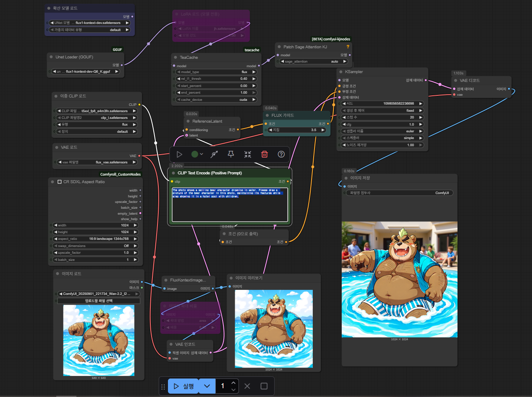Decrease the 스텝 수 value with left arrow
This screenshot has width=532, height=397.
pos(345,117)
